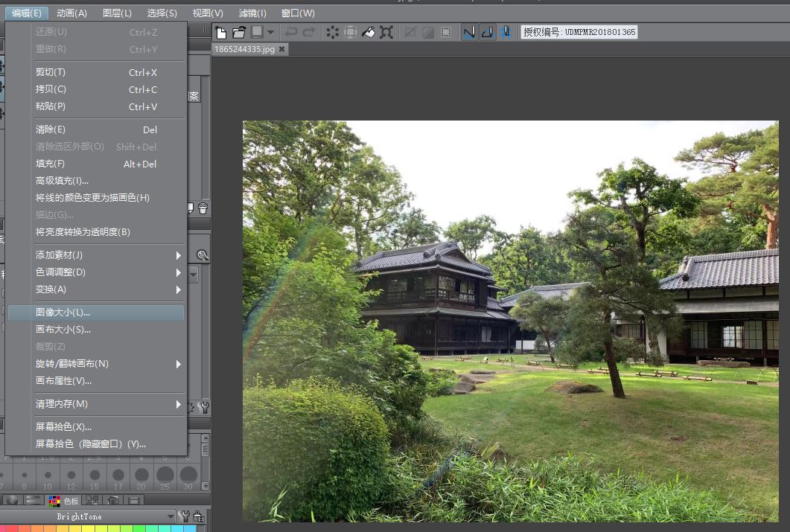Open 画布属性(V)... dialog
The height and width of the screenshot is (532, 790).
click(96, 381)
